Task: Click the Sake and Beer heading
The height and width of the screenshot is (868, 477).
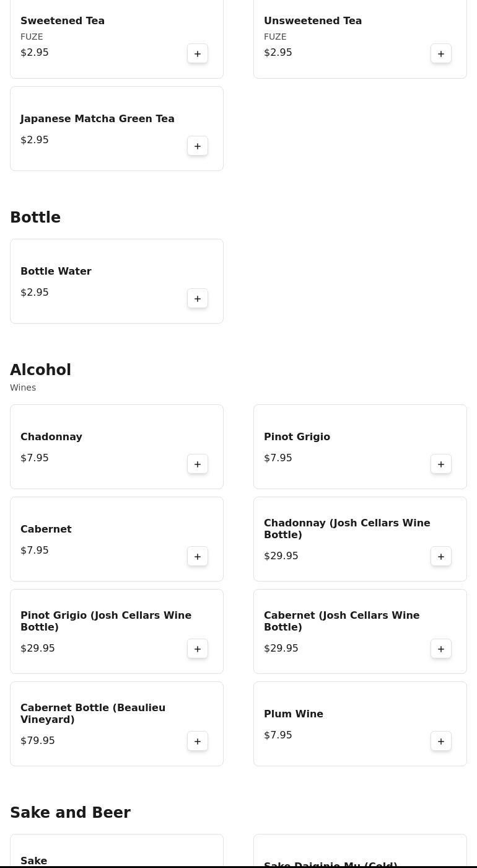Action: tap(70, 813)
